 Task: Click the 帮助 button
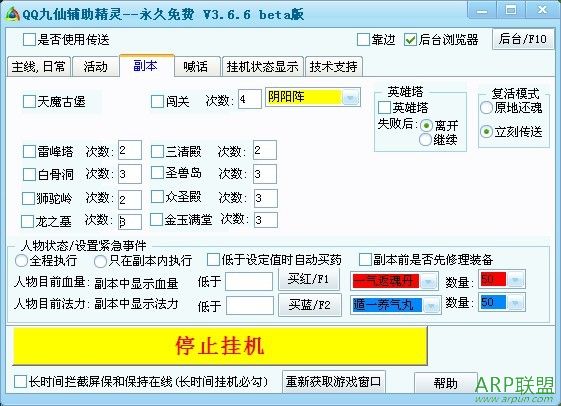coord(446,383)
